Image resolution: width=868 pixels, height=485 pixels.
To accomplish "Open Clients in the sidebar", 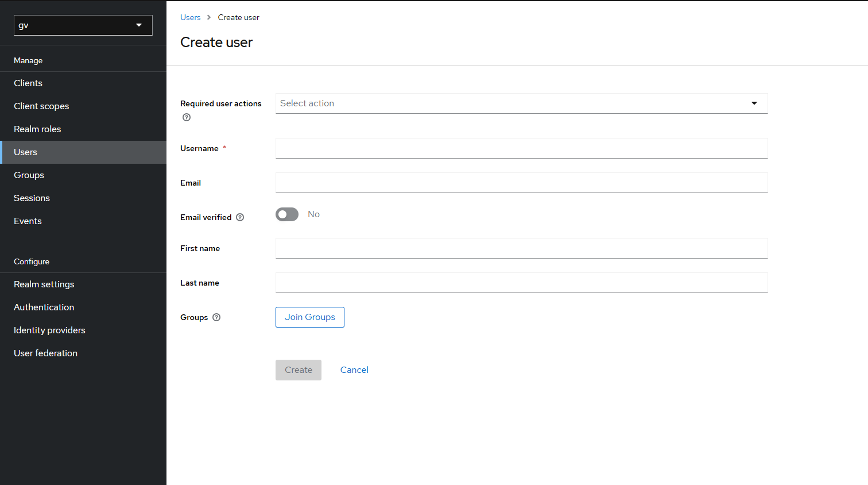I will tap(28, 83).
